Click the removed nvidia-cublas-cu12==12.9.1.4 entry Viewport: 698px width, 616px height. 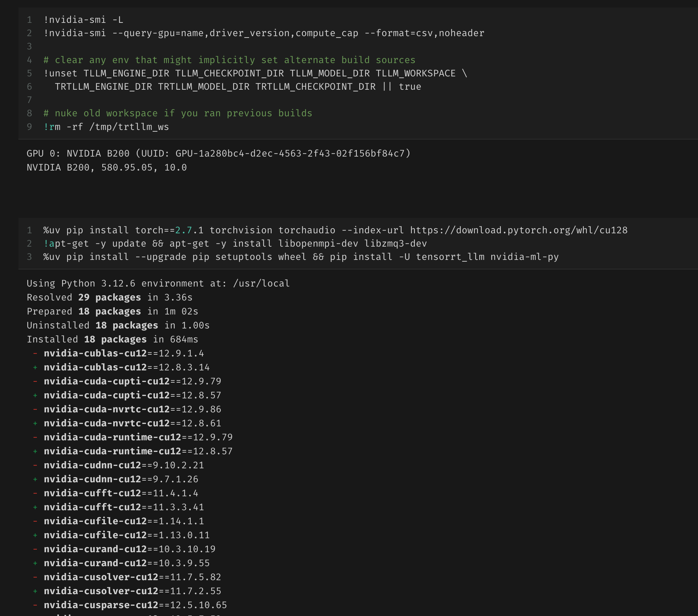click(x=123, y=353)
